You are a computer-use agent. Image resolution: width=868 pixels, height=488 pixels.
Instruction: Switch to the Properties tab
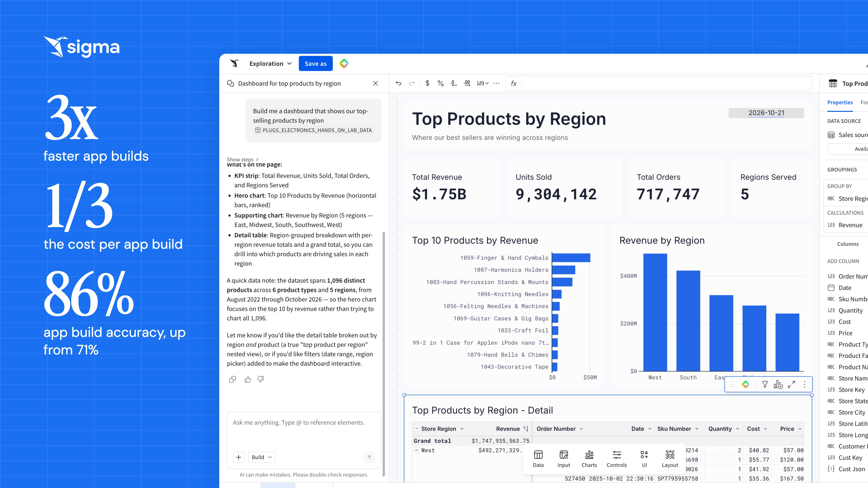click(x=840, y=102)
